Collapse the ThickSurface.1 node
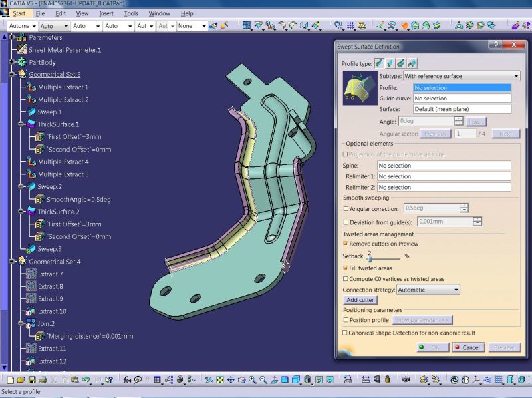532x398 pixels. point(21,124)
